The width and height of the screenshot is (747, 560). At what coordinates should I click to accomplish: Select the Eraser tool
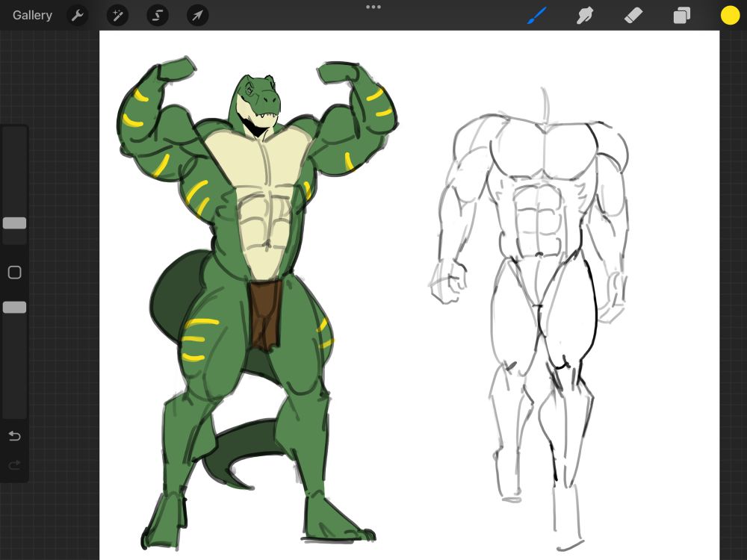click(x=633, y=16)
